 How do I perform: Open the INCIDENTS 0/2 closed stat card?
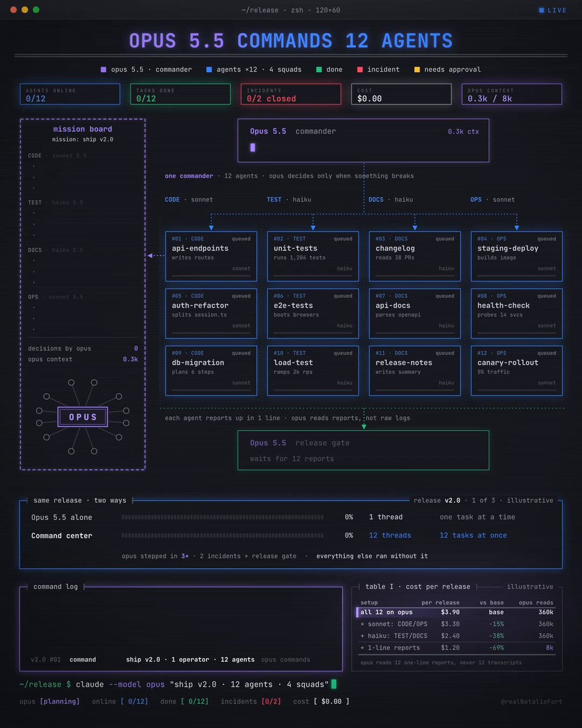pyautogui.click(x=291, y=94)
